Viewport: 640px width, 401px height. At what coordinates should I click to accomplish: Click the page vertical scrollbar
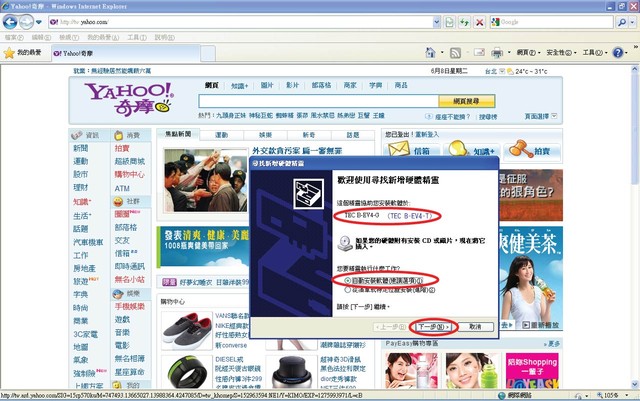tap(635, 227)
